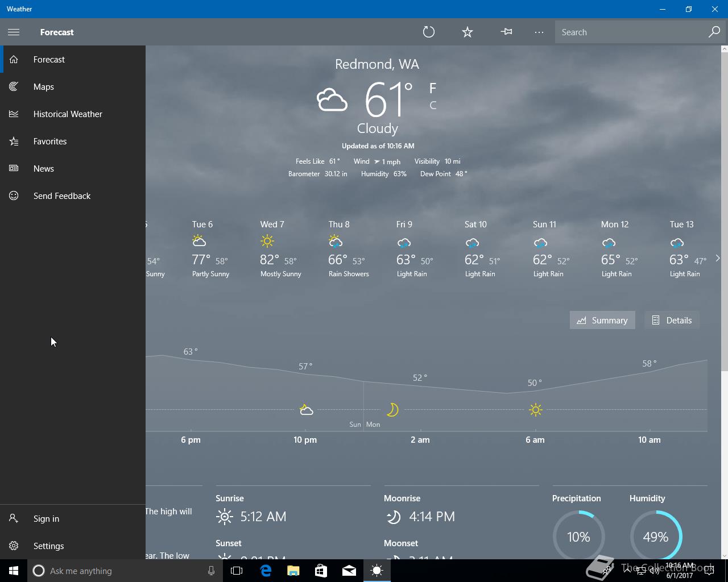Click the vertical scrollbar thumb

click(724, 212)
